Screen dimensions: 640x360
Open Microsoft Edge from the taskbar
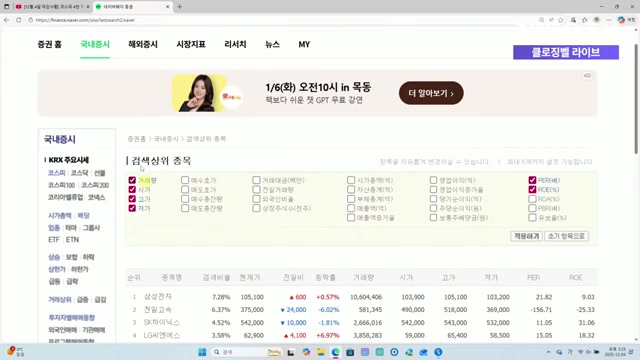point(336,352)
